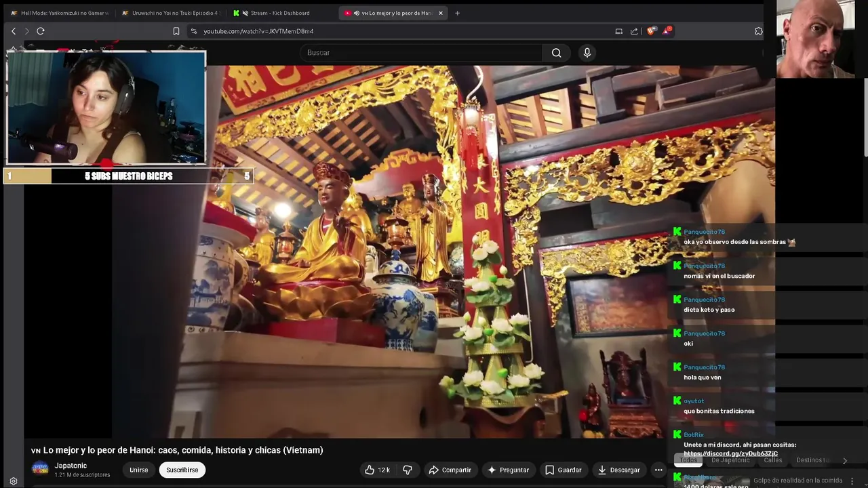Click chat message 'que bonitas tradiciones'

tap(719, 411)
